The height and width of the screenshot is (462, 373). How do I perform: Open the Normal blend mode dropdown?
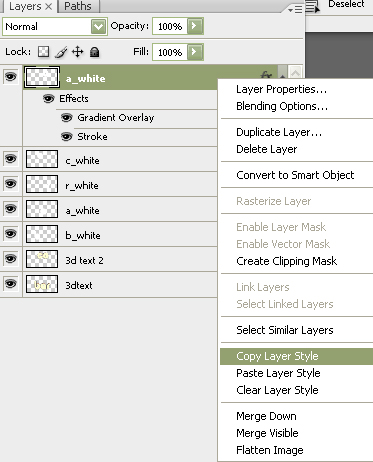98,26
